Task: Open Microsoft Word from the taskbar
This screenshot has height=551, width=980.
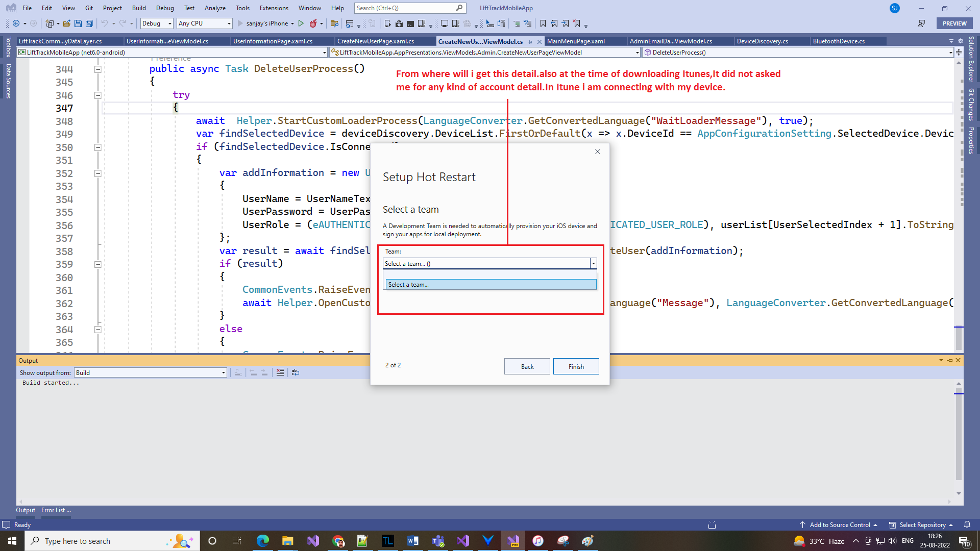Action: [x=413, y=541]
